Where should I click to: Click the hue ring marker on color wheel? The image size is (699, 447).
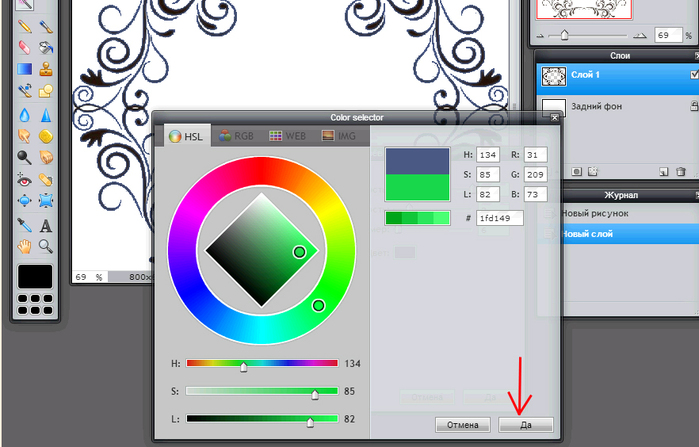(318, 305)
